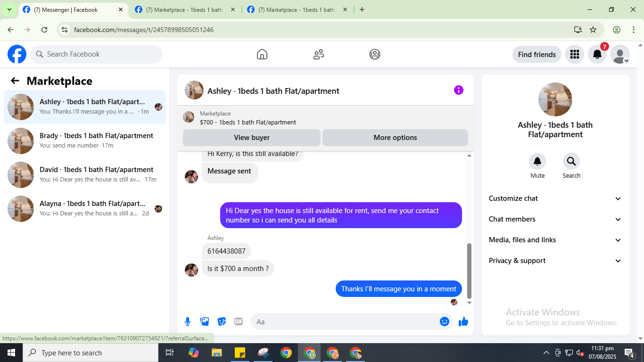644x362 pixels.
Task: Open conversation information purple icon
Action: (x=459, y=90)
